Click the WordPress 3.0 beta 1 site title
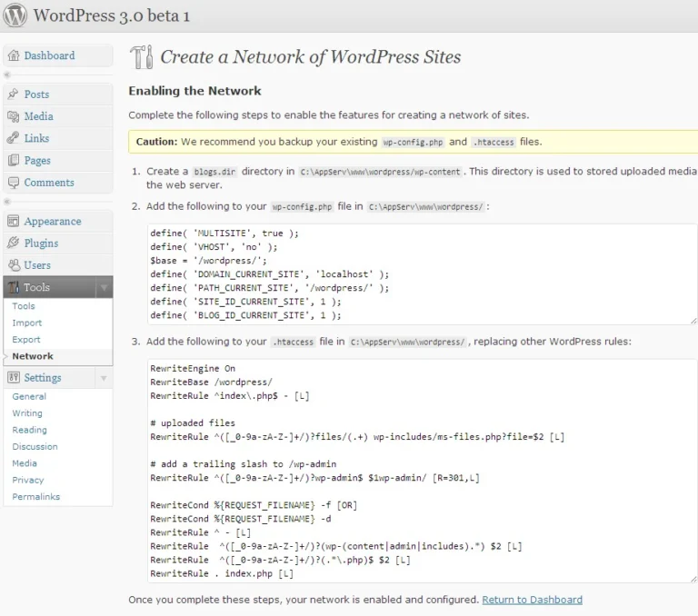Screen dimensions: 698x616 pos(111,15)
